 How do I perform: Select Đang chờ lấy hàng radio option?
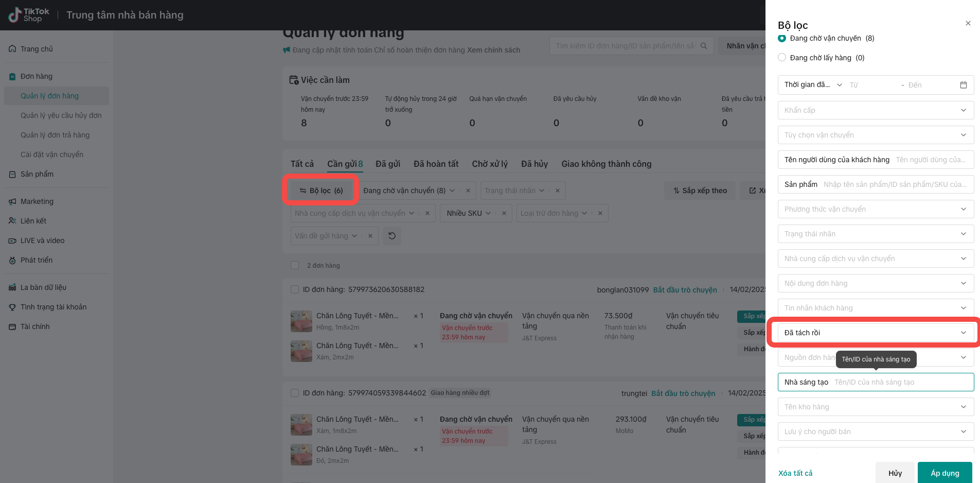782,58
